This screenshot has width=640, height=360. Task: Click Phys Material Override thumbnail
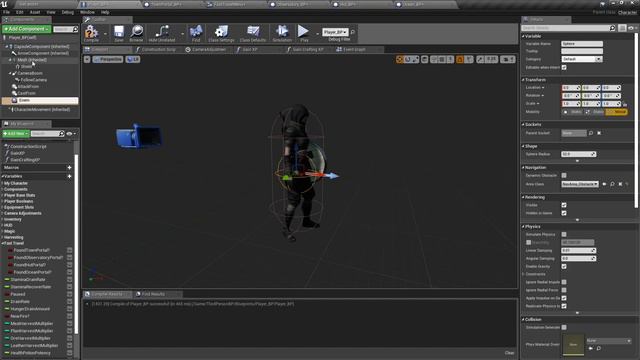(573, 344)
